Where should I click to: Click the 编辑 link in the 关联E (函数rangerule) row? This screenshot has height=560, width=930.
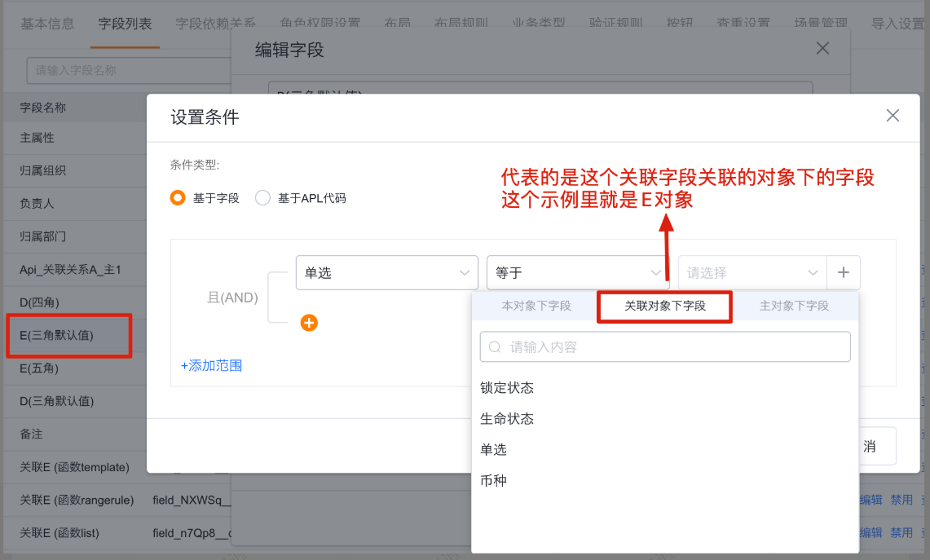[871, 500]
